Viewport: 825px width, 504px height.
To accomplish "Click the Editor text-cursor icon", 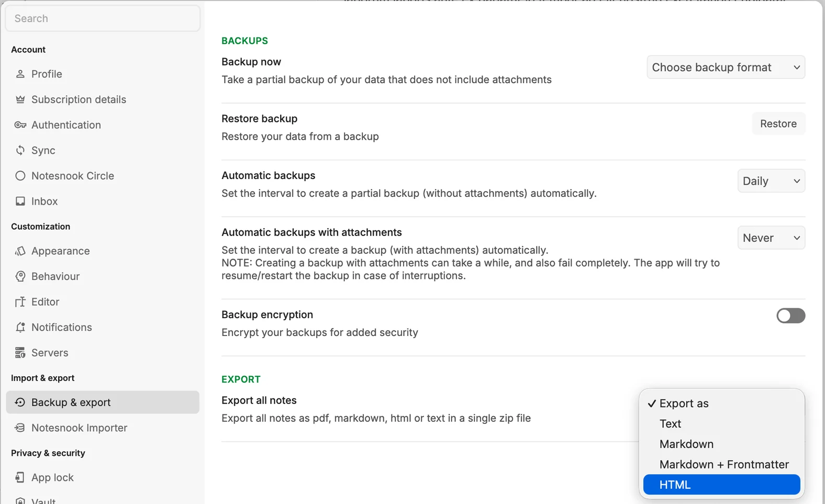I will click(x=20, y=302).
